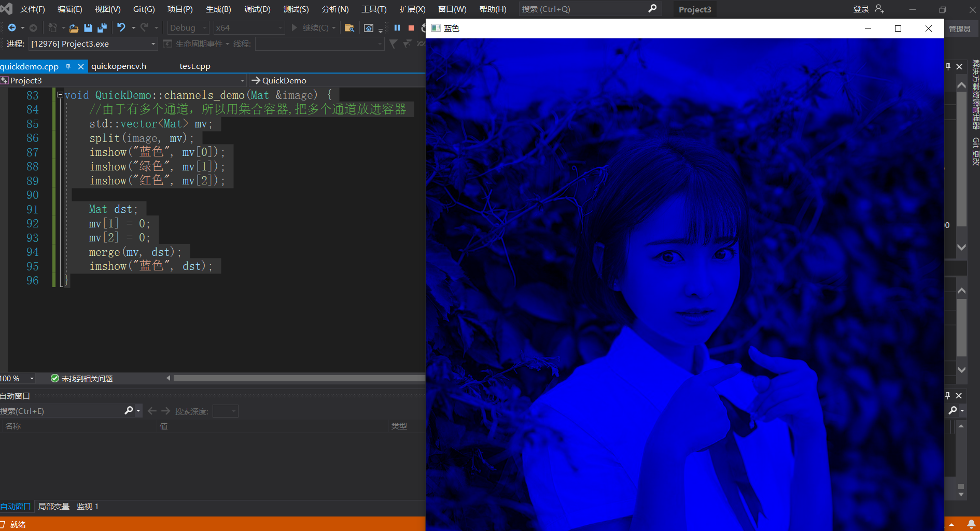This screenshot has height=531, width=980.
Task: Open the 视图(V) menu
Action: coord(108,9)
